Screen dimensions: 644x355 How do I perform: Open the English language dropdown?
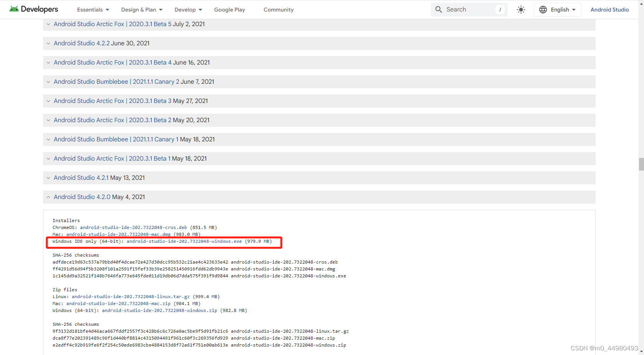click(558, 10)
